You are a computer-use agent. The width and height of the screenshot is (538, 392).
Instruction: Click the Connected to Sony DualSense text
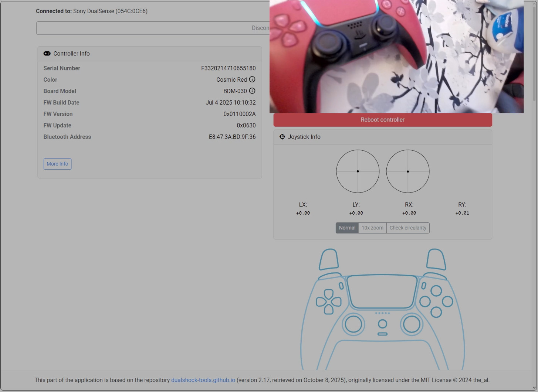pyautogui.click(x=92, y=11)
